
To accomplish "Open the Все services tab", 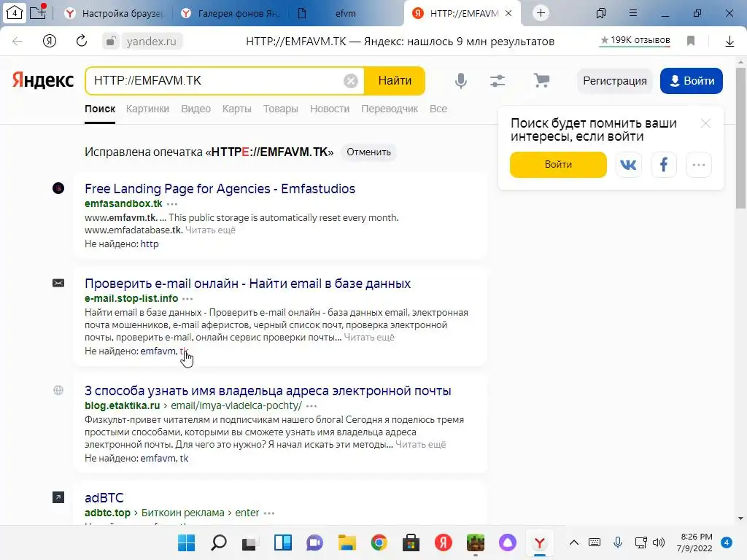I will coord(438,109).
